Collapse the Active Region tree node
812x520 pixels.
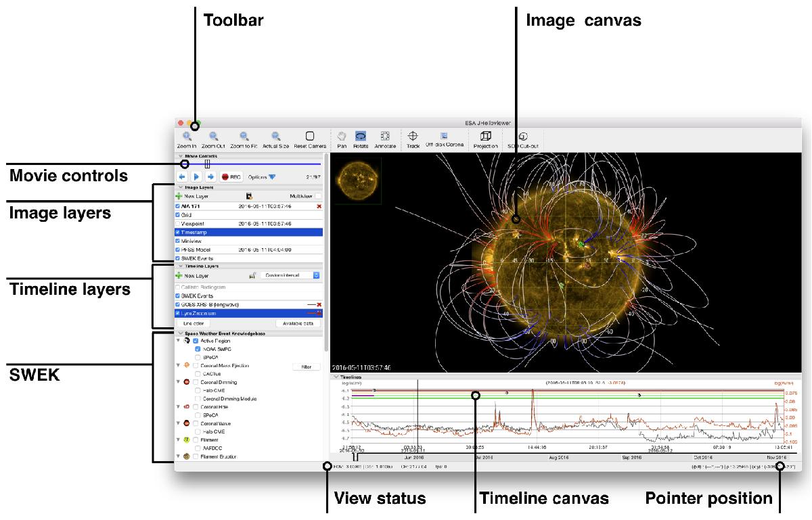point(178,341)
